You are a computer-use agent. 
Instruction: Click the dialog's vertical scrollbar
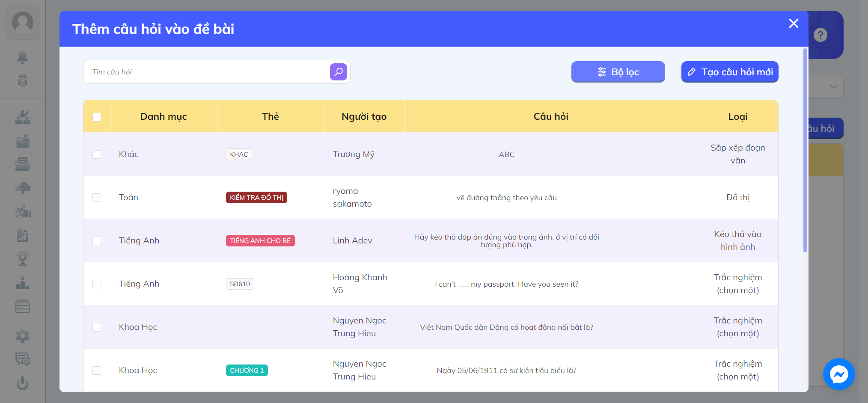805,151
